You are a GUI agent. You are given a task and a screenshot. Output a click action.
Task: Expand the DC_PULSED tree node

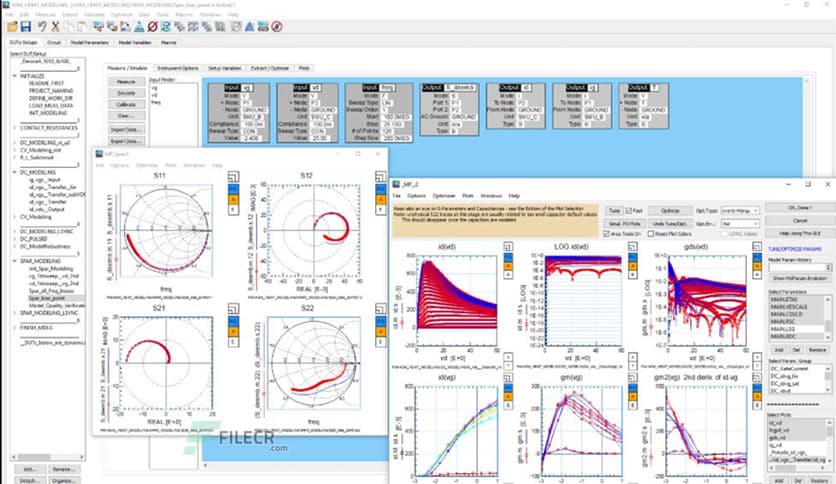[x=14, y=239]
